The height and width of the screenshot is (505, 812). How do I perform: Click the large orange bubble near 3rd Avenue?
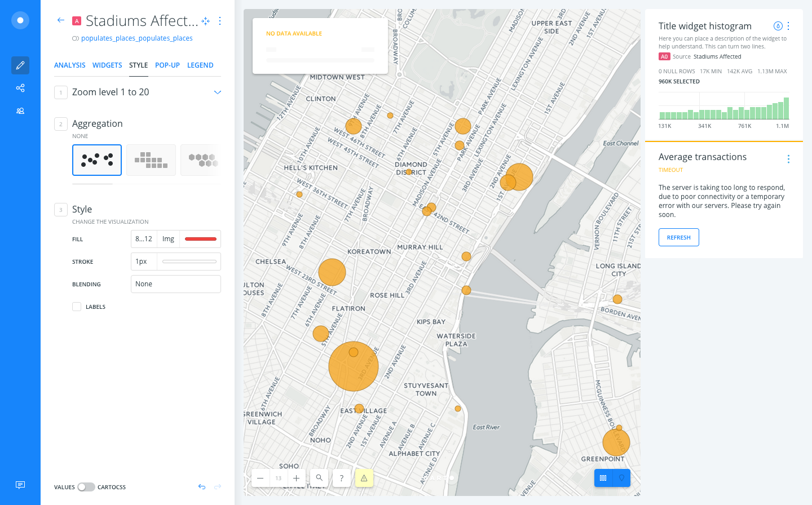click(x=354, y=366)
